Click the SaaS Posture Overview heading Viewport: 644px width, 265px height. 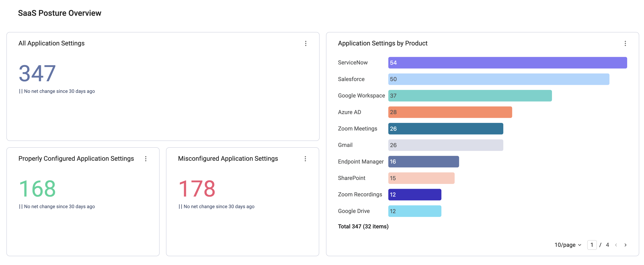[x=60, y=13]
